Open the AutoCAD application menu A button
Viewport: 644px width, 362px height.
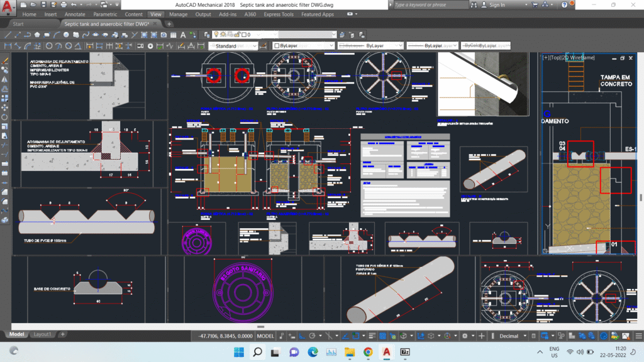click(8, 7)
